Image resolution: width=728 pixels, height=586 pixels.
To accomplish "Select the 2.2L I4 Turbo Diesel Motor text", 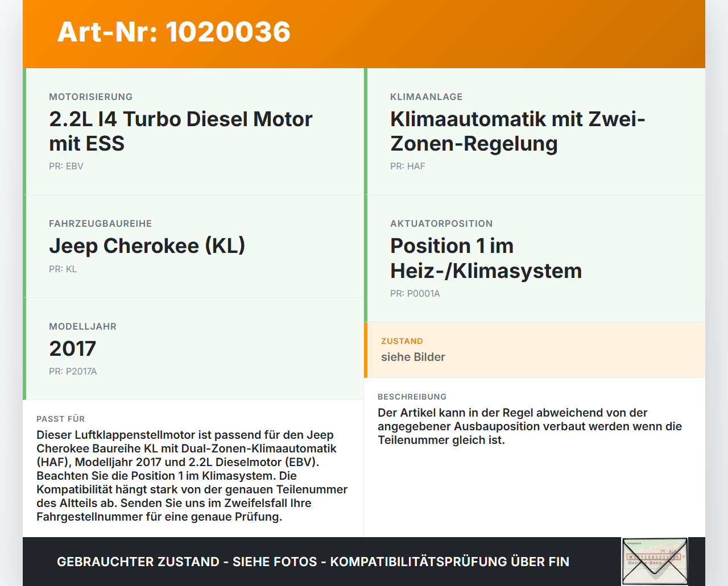I will coord(181,131).
